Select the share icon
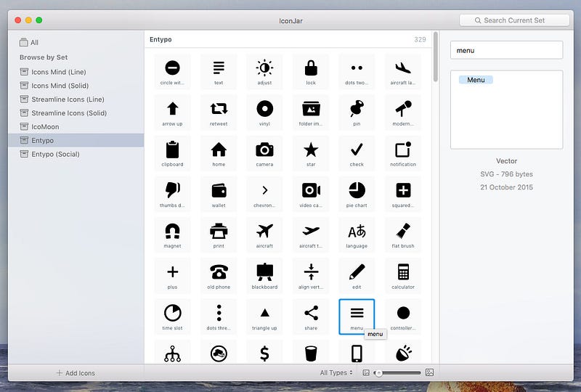The image size is (581, 392). point(311,317)
